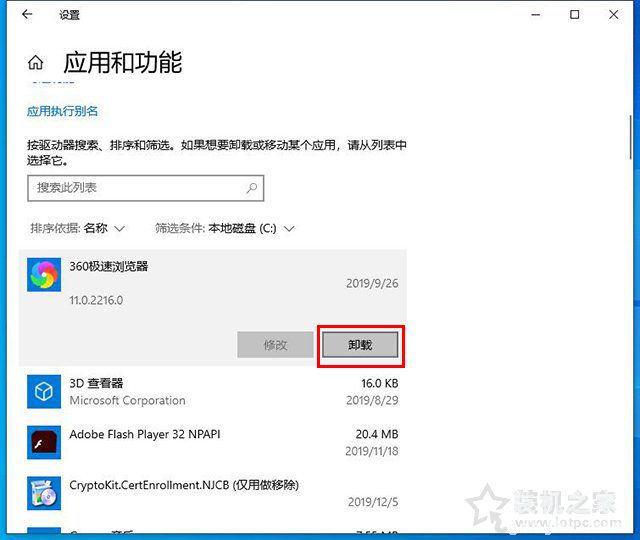Click the Microsoft Corporation publisher text

pyautogui.click(x=127, y=400)
